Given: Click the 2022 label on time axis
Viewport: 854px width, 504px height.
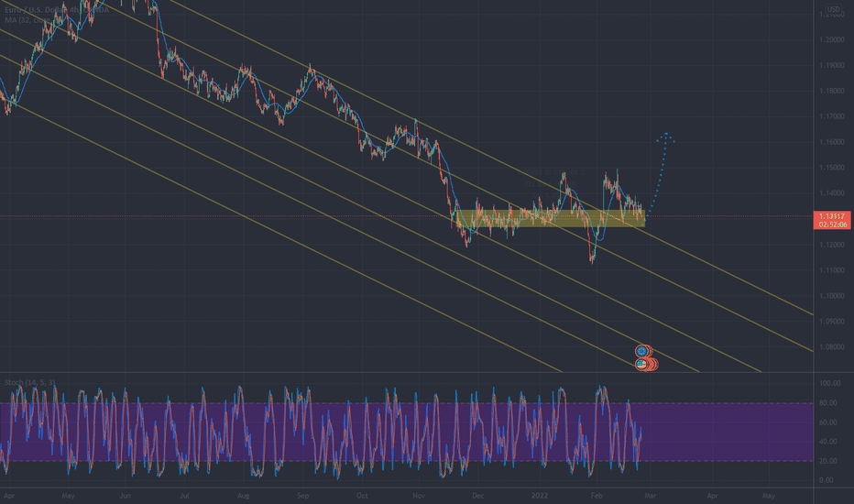Looking at the screenshot, I should coord(540,497).
